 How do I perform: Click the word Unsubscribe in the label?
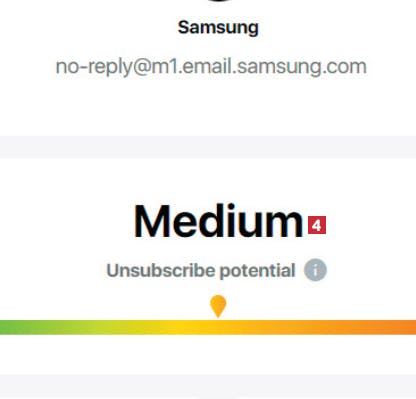[161, 270]
